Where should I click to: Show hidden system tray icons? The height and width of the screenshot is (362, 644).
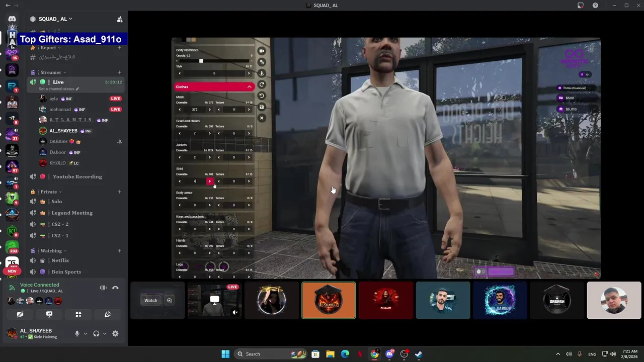[x=557, y=354]
